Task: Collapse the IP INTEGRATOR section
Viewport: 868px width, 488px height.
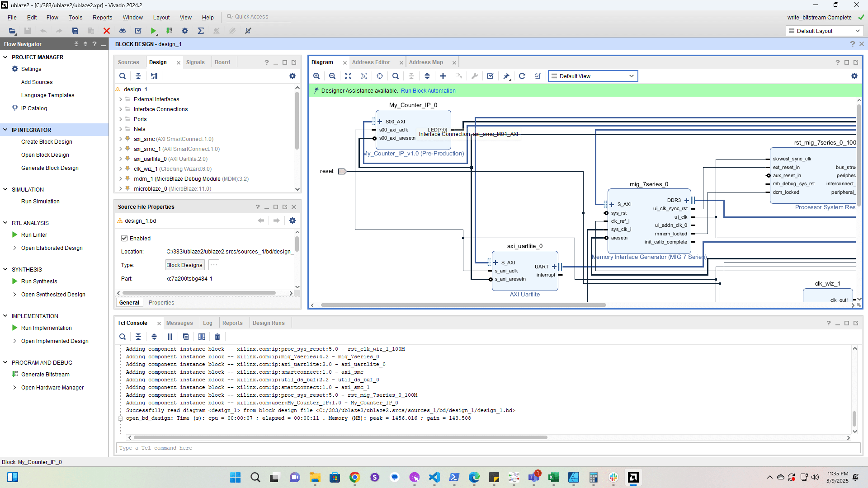Action: click(x=5, y=130)
